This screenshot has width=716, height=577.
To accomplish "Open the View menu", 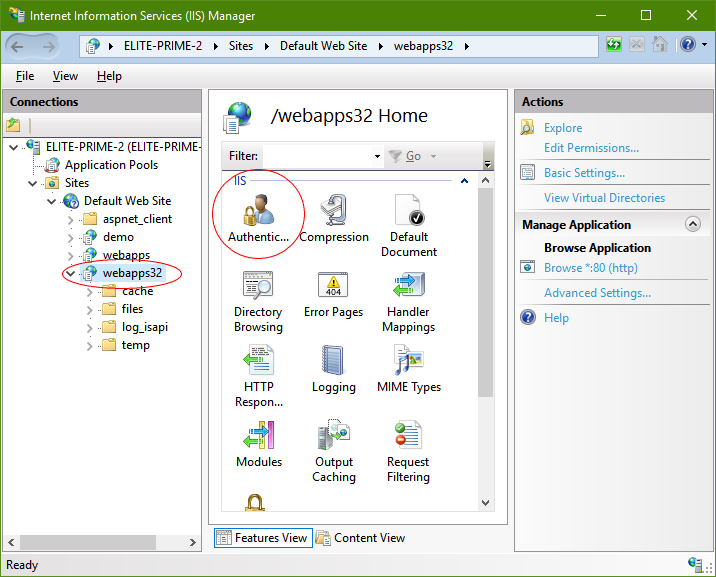I will pyautogui.click(x=65, y=76).
